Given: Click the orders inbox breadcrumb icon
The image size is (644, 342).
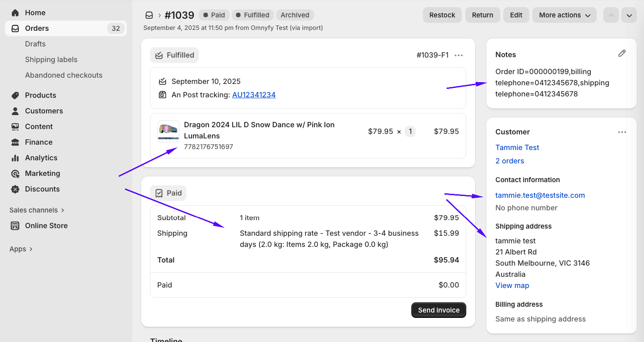Looking at the screenshot, I should click(149, 15).
